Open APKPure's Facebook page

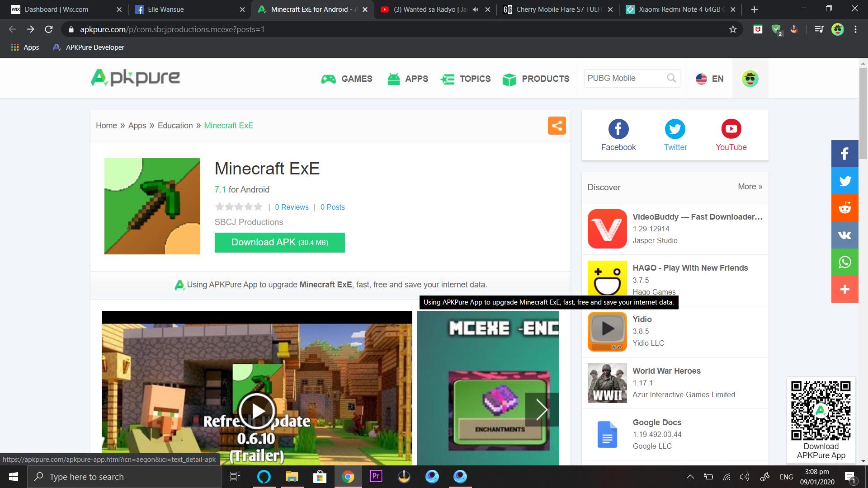click(x=618, y=135)
